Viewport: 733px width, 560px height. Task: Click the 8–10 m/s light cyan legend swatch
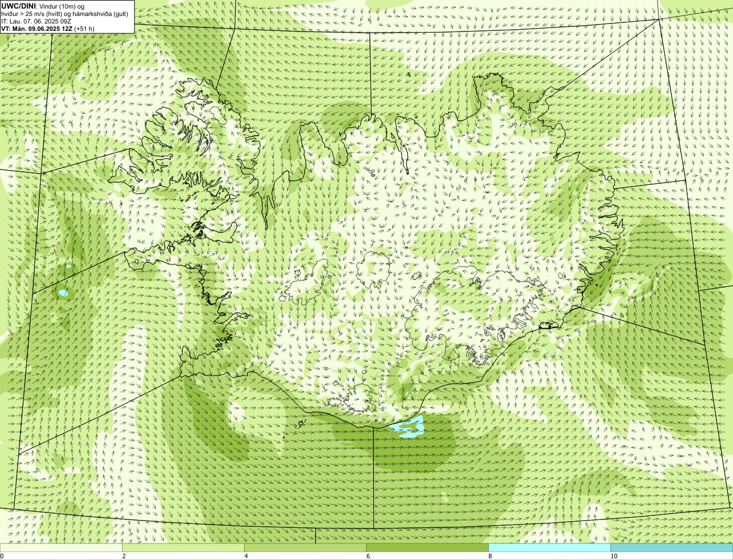pyautogui.click(x=550, y=548)
